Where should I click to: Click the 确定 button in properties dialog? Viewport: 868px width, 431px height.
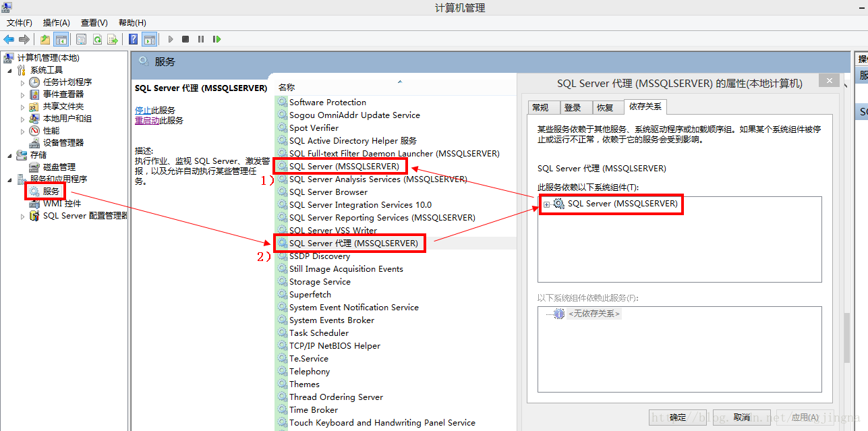tap(678, 418)
